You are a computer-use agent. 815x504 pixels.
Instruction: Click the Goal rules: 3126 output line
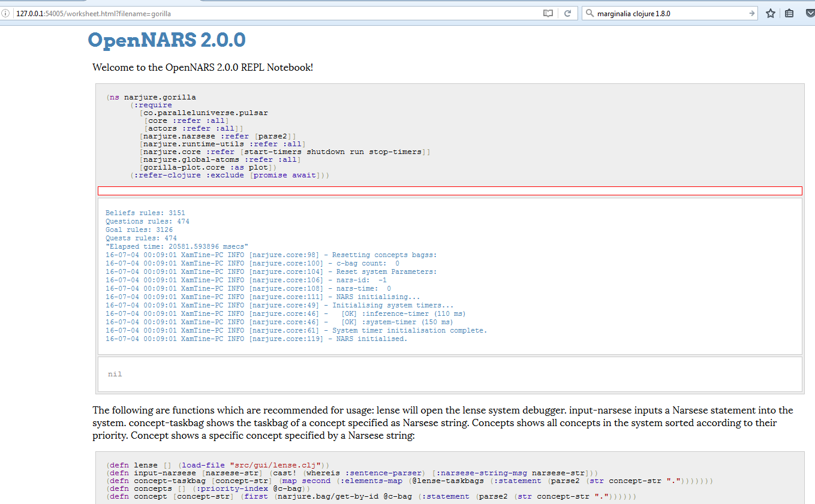pos(140,230)
